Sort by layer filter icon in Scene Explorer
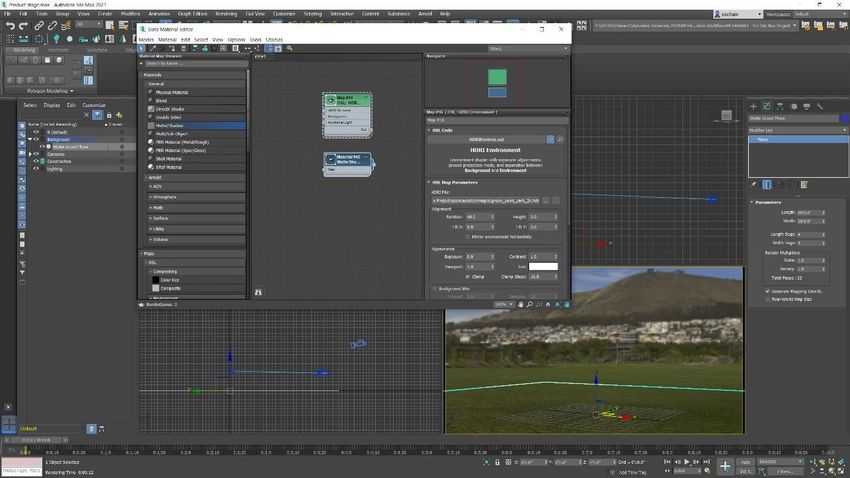 pos(97,115)
